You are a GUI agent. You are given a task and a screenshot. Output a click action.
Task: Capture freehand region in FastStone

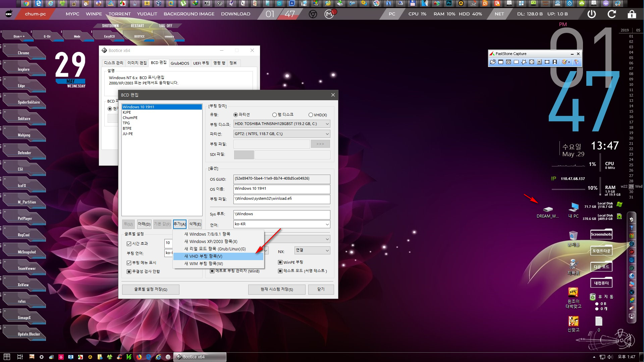[x=524, y=62]
